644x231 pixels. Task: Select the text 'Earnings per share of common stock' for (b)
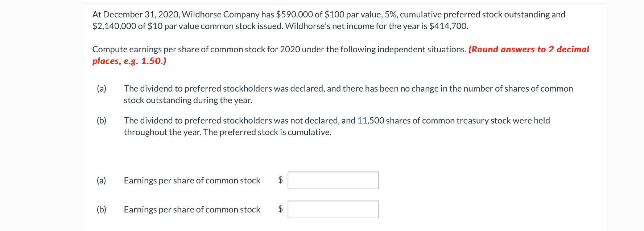coord(192,209)
